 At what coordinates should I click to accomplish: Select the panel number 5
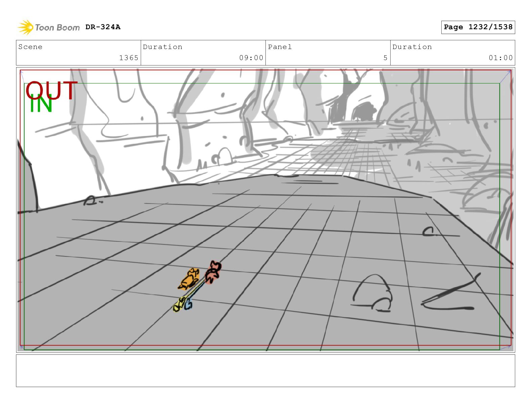coord(385,58)
